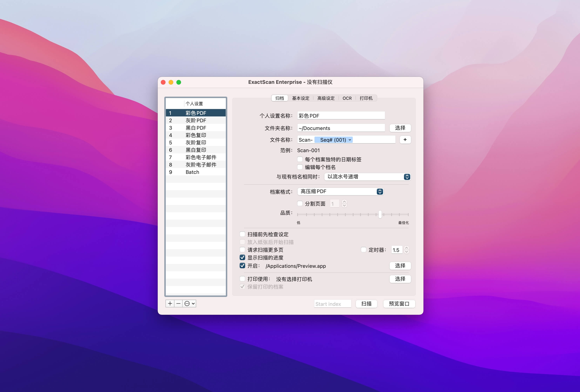Click the split pages number stepper
The width and height of the screenshot is (580, 392).
[344, 204]
